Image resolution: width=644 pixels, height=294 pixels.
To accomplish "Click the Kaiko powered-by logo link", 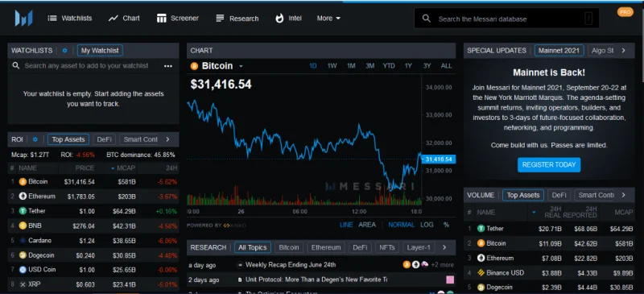I will (234, 226).
